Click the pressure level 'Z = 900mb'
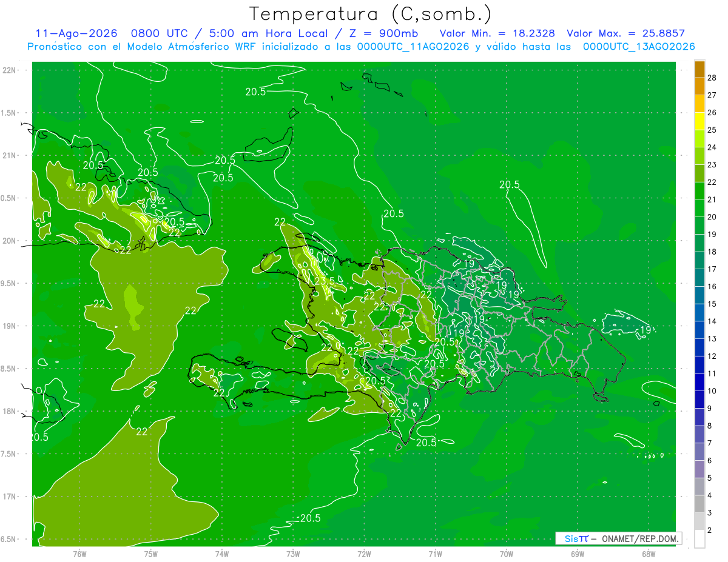The height and width of the screenshot is (562, 728). tap(384, 33)
